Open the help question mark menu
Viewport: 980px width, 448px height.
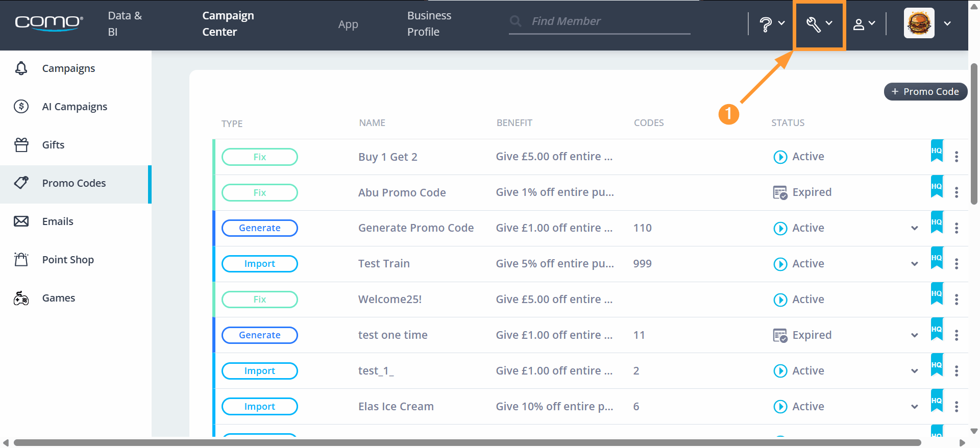(x=772, y=23)
